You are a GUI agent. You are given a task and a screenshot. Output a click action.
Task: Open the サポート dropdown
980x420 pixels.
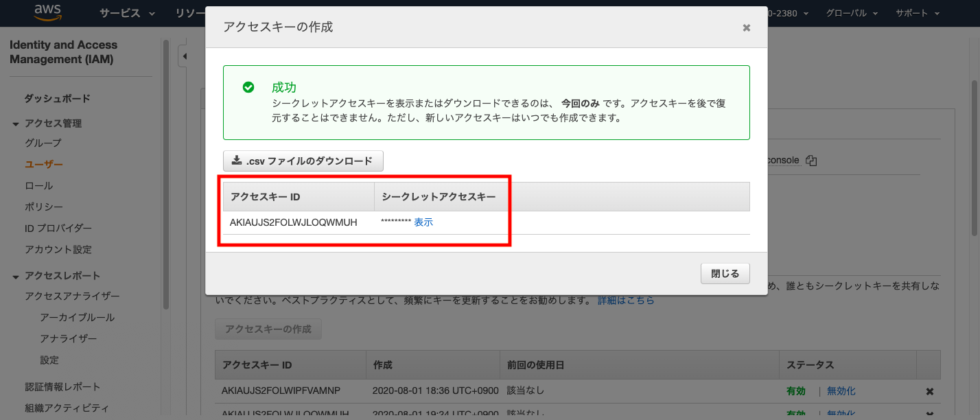(x=915, y=12)
